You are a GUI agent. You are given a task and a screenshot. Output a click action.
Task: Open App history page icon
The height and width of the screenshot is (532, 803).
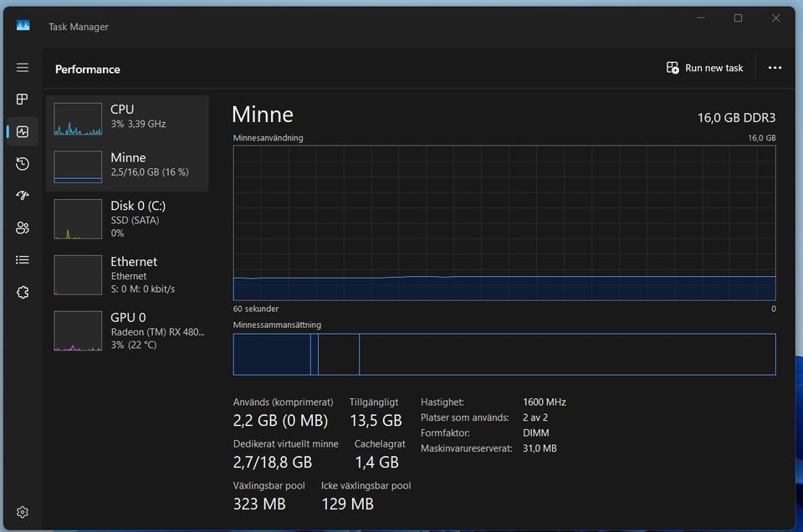coord(23,164)
